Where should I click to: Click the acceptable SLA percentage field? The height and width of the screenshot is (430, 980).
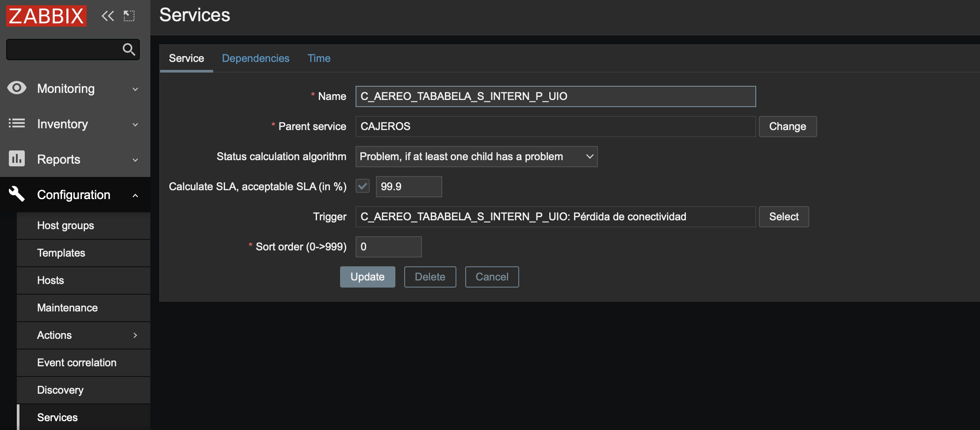coord(409,187)
